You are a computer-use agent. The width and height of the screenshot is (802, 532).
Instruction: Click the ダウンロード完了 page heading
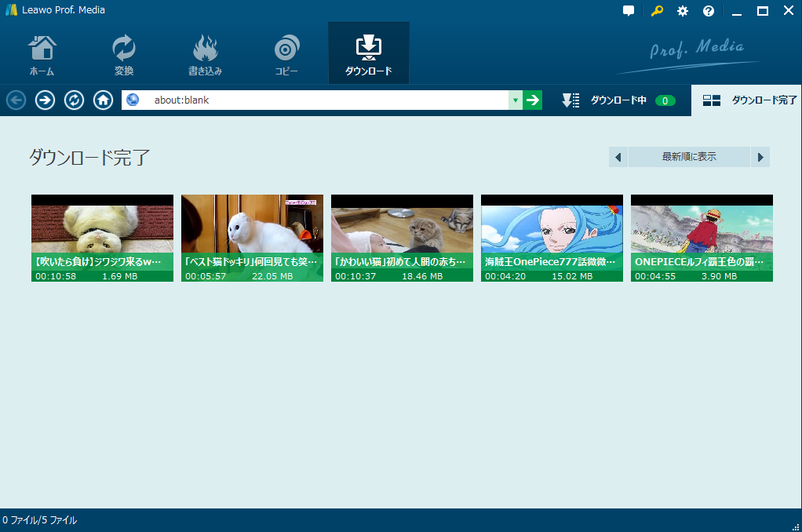coord(89,157)
